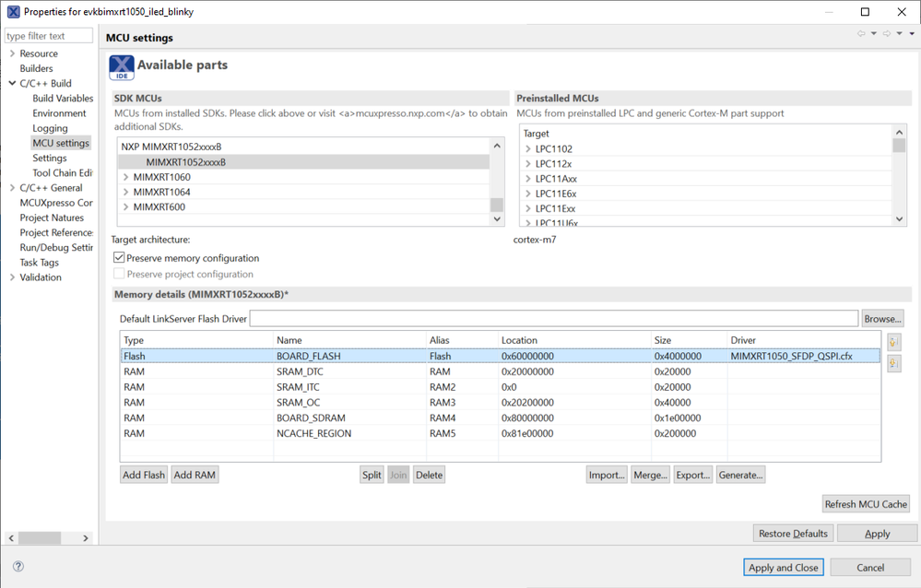Open the back history dropdown arrow
The width and height of the screenshot is (921, 588).
tap(874, 33)
